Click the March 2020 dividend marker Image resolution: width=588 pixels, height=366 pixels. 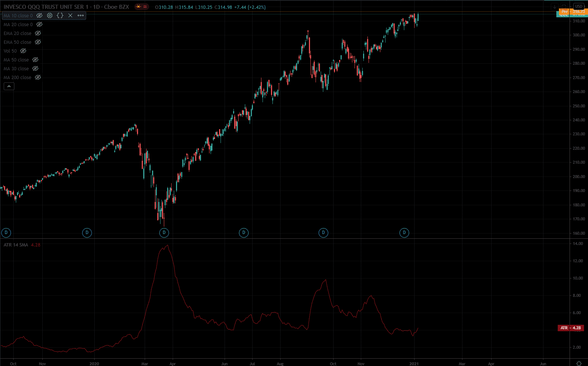tap(164, 232)
